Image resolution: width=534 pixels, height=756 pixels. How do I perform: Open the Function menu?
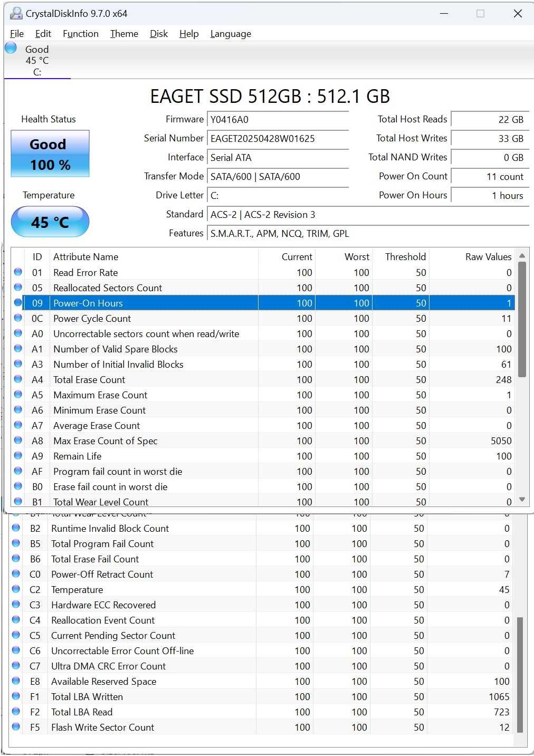pyautogui.click(x=81, y=34)
